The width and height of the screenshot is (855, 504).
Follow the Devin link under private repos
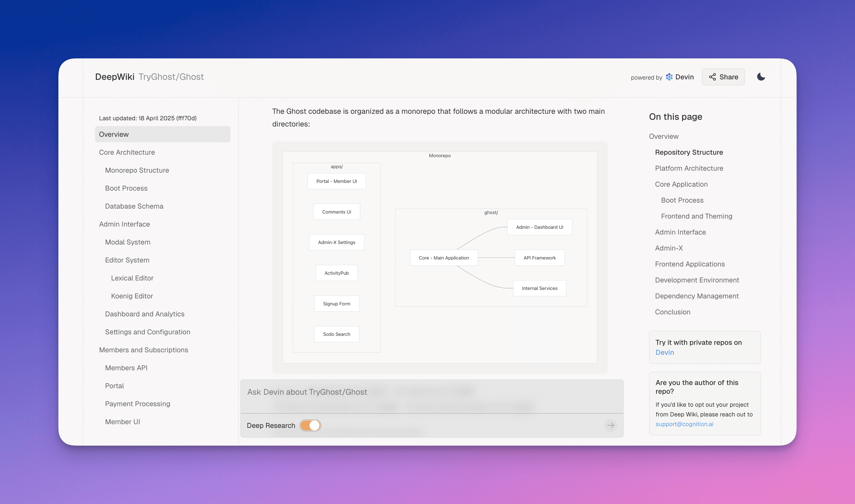coord(664,352)
